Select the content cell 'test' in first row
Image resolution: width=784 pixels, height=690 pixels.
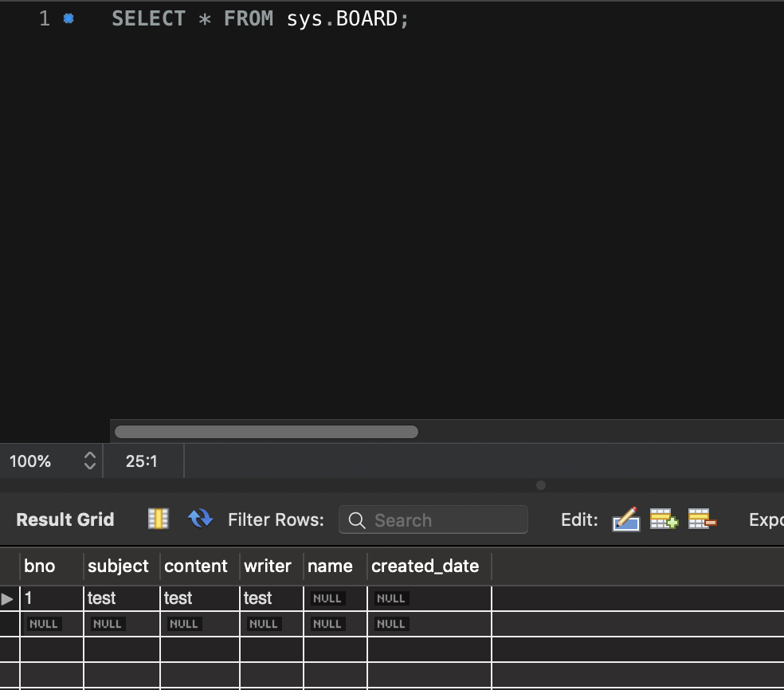tap(199, 598)
